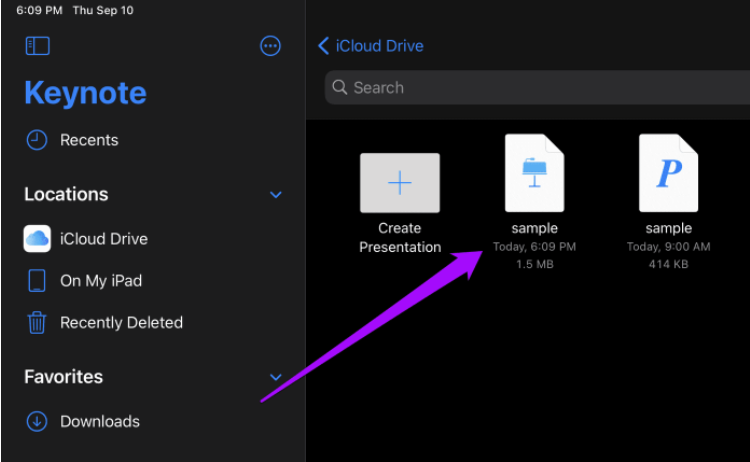The image size is (750, 462).
Task: Select the iCloud Drive cloud icon
Action: coord(37,239)
